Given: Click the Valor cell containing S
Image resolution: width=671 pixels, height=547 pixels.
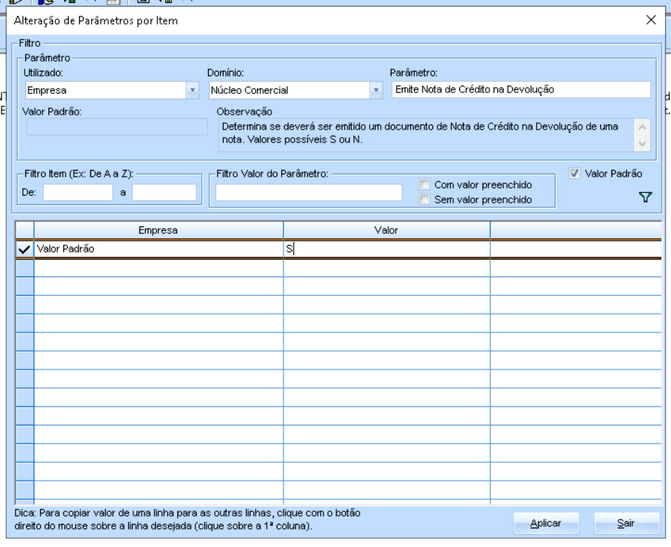Looking at the screenshot, I should (386, 249).
